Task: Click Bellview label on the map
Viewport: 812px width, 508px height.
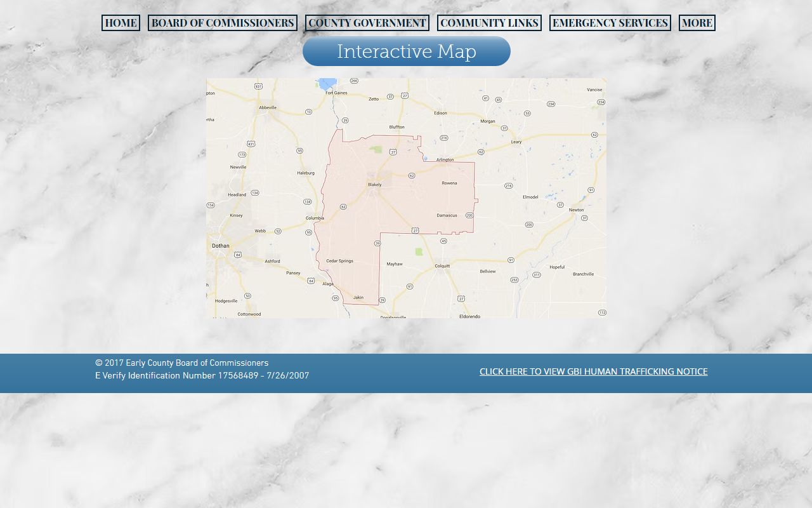Action: [488, 271]
